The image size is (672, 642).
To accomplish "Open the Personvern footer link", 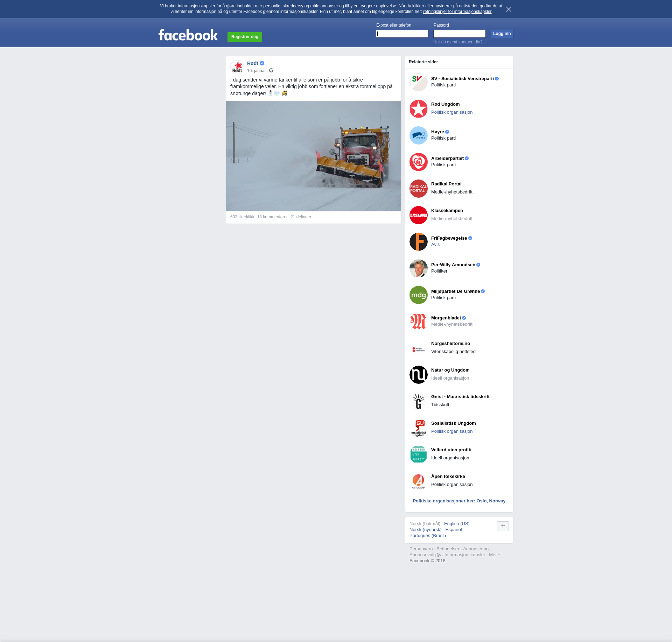I will point(421,549).
